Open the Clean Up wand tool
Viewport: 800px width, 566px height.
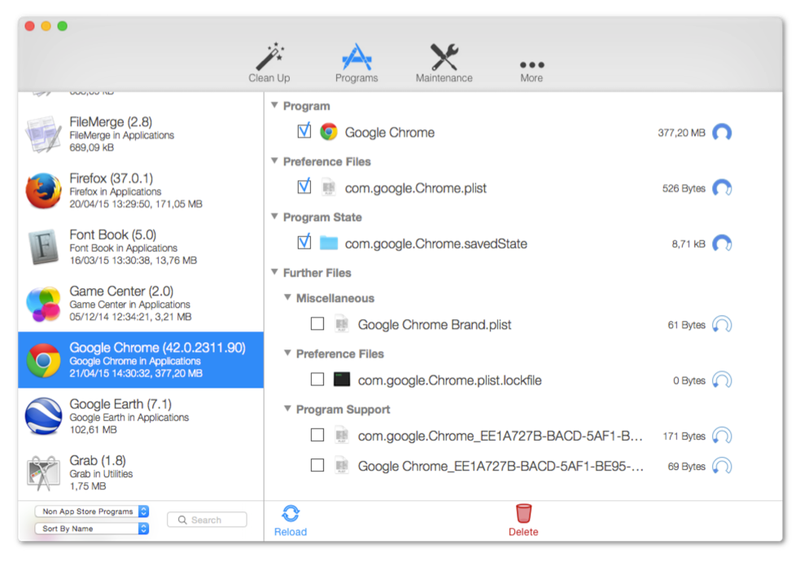point(269,62)
